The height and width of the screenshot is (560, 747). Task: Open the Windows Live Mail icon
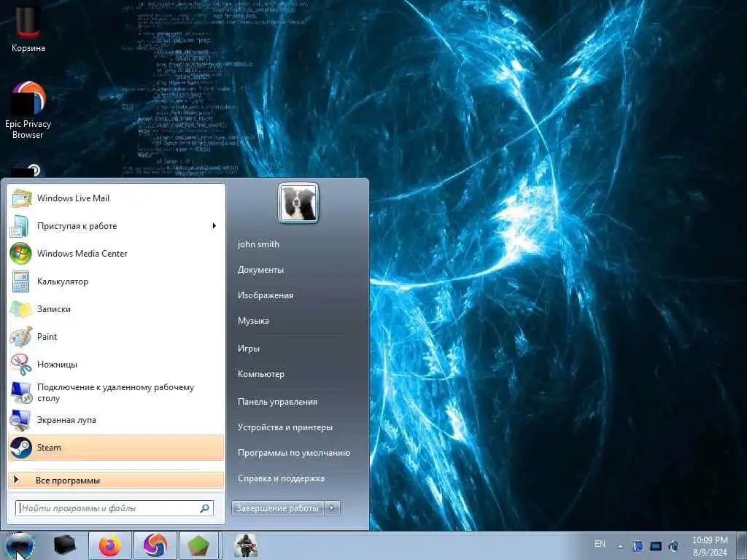point(21,198)
